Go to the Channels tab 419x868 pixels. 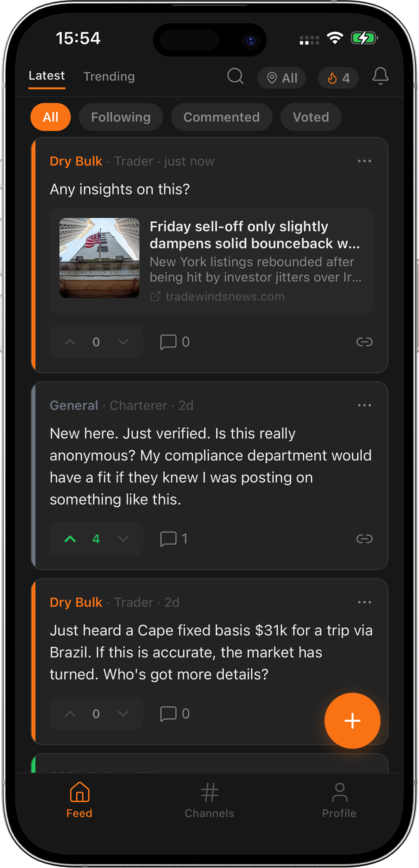pyautogui.click(x=209, y=800)
